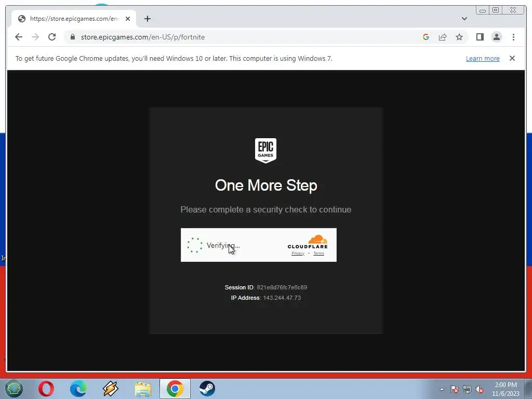This screenshot has height=399, width=532.
Task: Switch to Chrome on the taskbar
Action: 175,389
